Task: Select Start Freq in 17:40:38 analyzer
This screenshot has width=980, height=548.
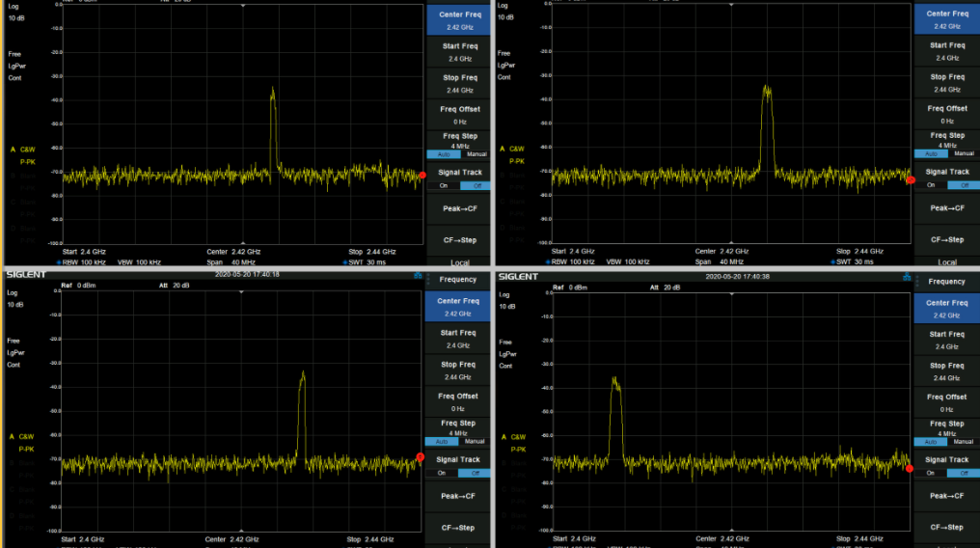Action: (x=946, y=340)
